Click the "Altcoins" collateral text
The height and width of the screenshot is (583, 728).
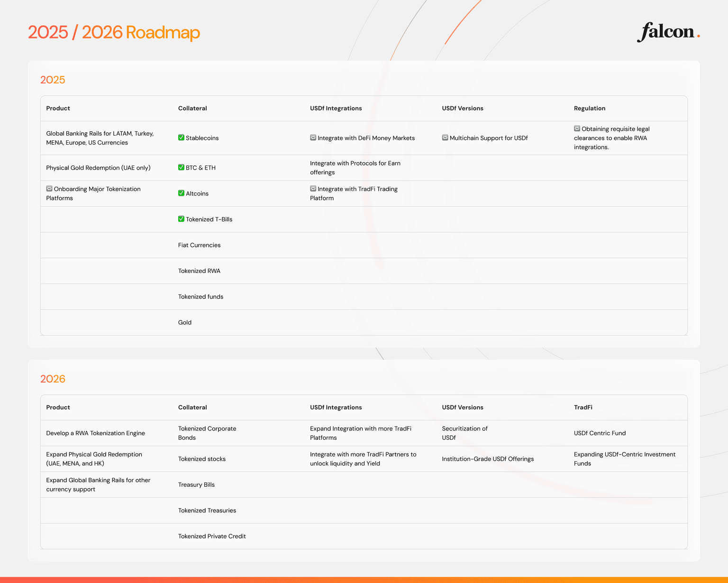197,193
